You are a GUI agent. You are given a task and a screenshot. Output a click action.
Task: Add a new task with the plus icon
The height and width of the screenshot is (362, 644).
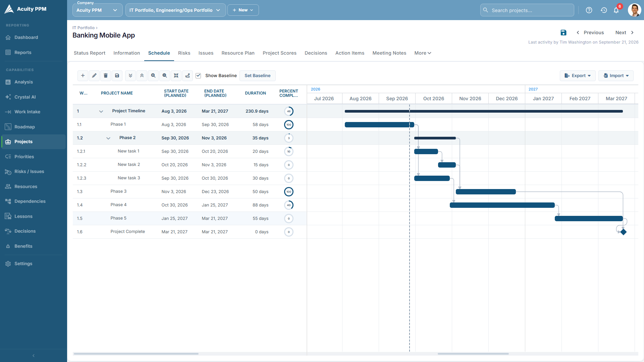[x=83, y=76]
